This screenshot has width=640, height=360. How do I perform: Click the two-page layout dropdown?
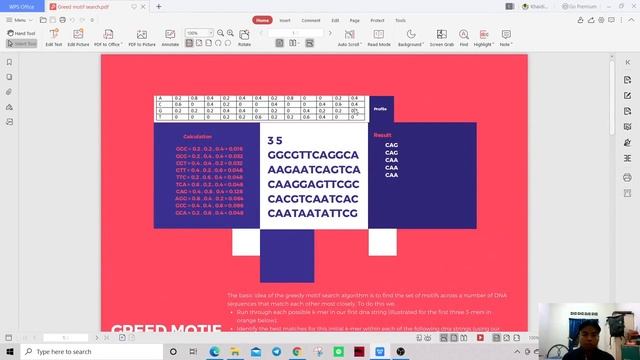tap(293, 43)
